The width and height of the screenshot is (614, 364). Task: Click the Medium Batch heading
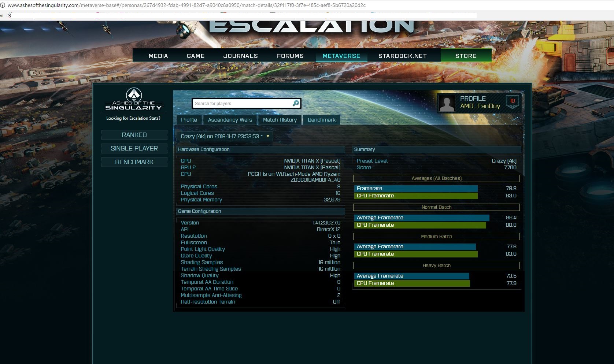pos(436,237)
